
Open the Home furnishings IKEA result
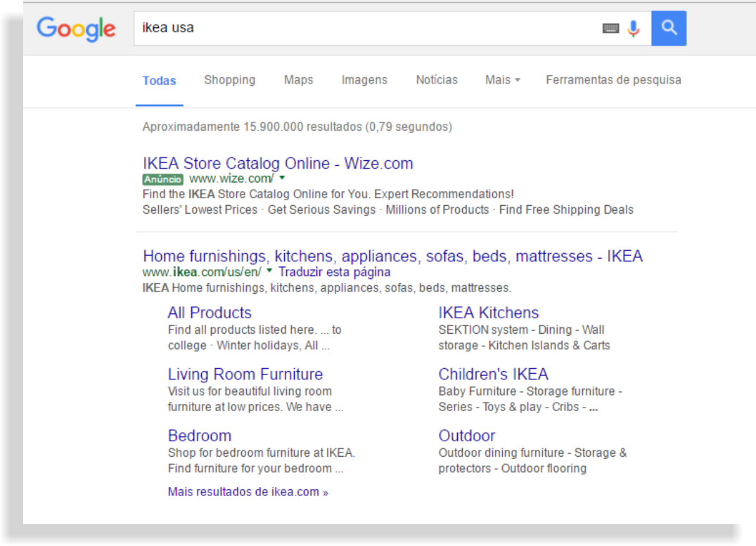click(392, 256)
